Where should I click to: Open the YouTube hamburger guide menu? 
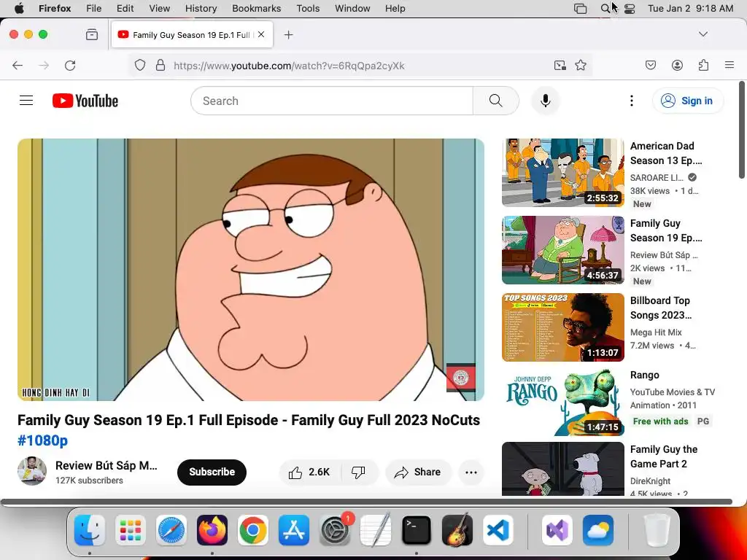click(x=26, y=101)
